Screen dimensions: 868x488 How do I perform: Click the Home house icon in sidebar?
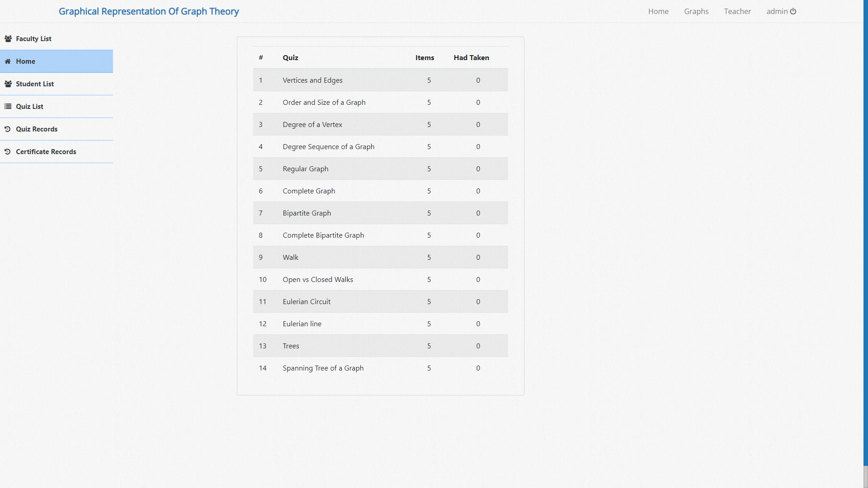tap(8, 61)
